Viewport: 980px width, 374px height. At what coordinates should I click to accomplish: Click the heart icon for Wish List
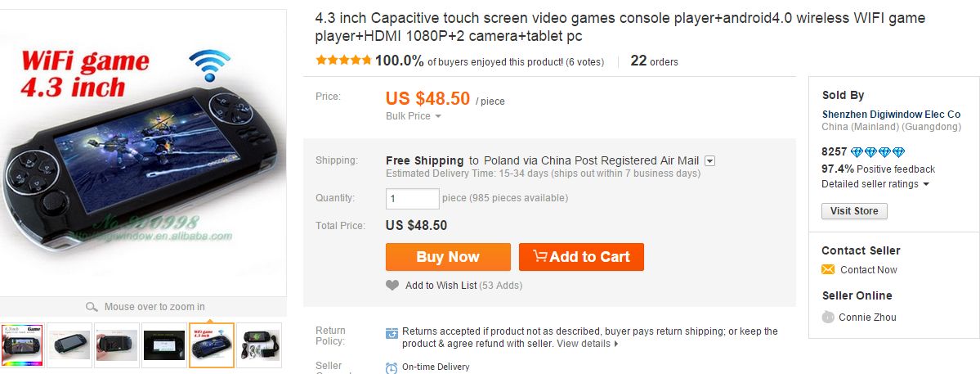(392, 286)
